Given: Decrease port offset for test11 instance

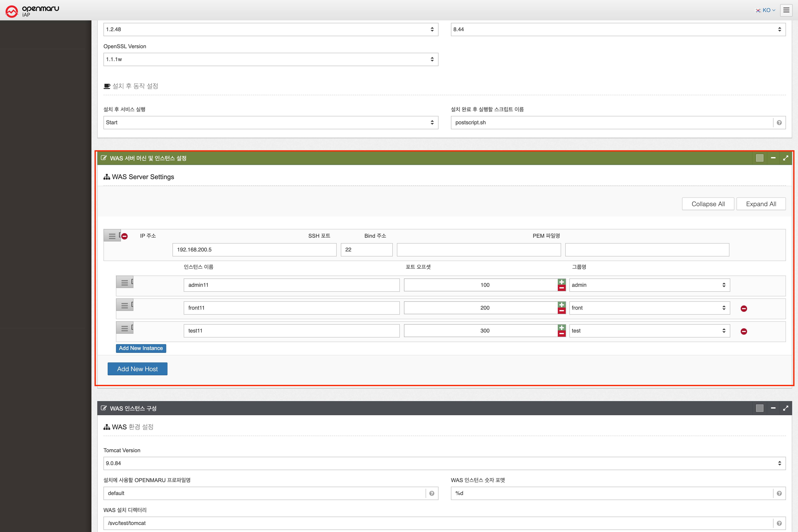Looking at the screenshot, I should [x=562, y=334].
